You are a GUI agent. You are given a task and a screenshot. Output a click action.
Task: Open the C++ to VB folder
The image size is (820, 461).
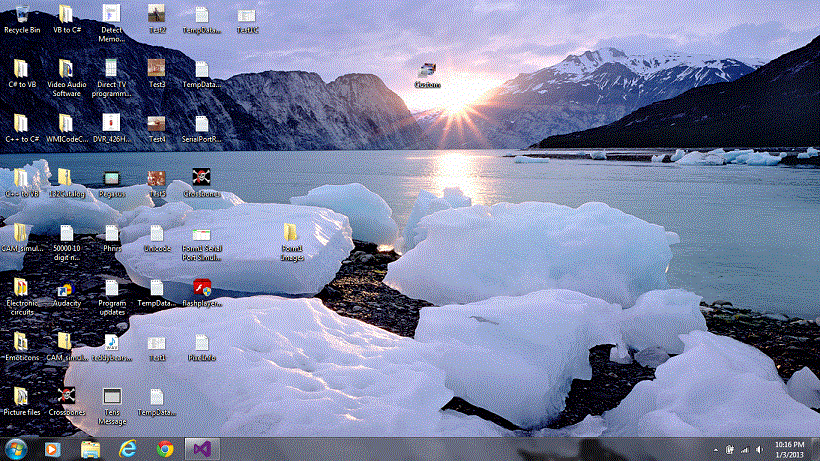click(x=22, y=183)
